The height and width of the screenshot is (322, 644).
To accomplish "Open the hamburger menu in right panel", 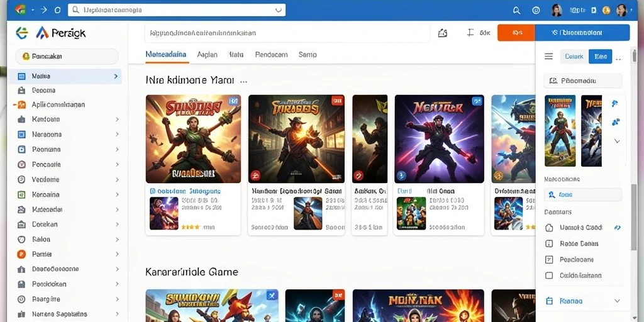I will click(548, 56).
